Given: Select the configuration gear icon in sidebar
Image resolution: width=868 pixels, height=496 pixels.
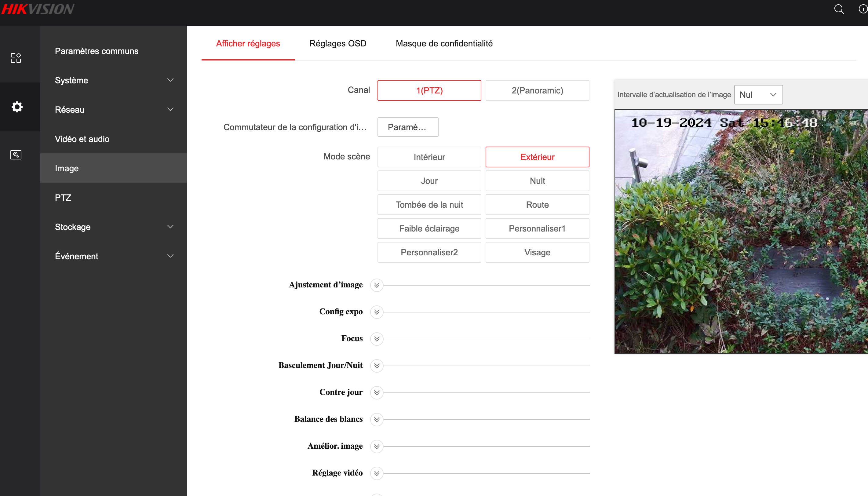Looking at the screenshot, I should (x=17, y=107).
